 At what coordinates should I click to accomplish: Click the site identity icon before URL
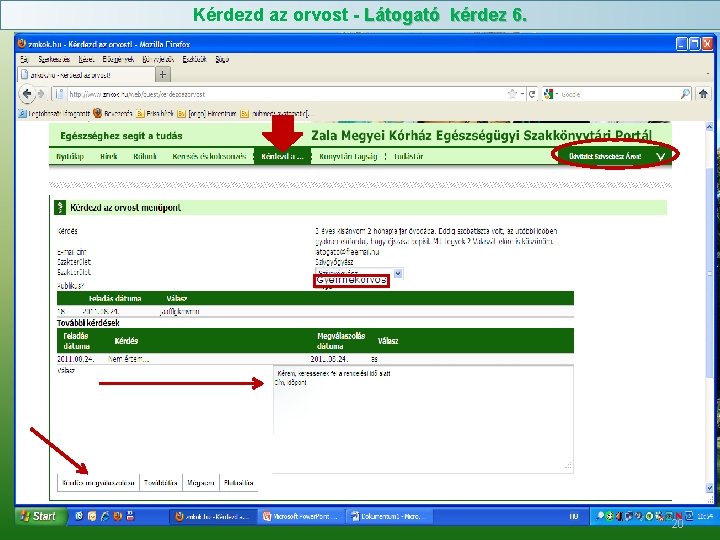59,94
